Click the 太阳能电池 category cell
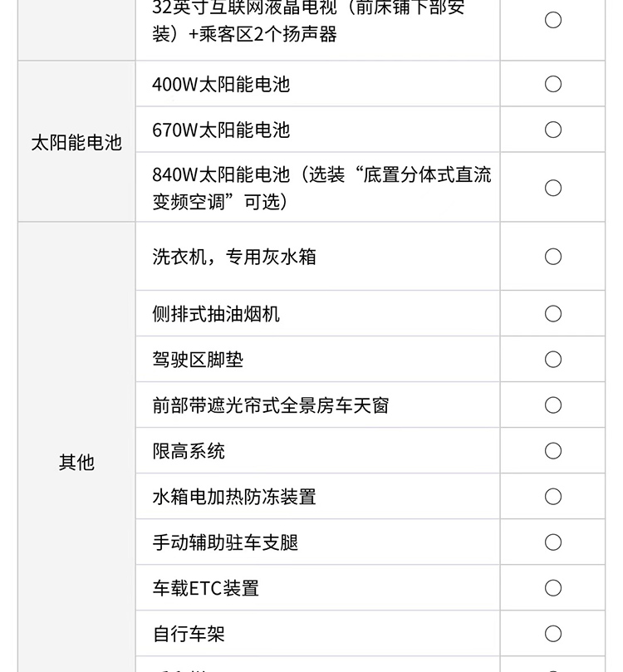 [76, 143]
